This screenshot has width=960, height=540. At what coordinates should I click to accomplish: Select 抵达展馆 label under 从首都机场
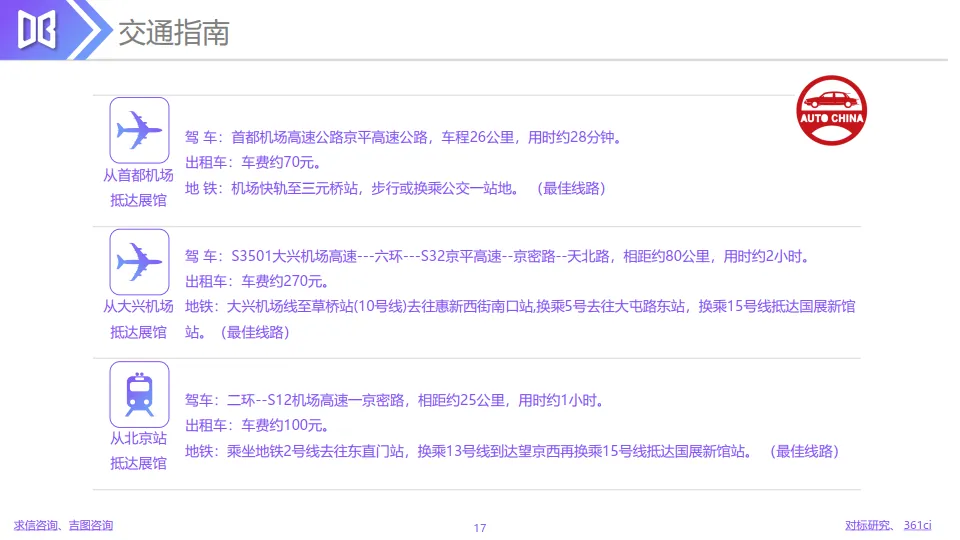(x=138, y=201)
